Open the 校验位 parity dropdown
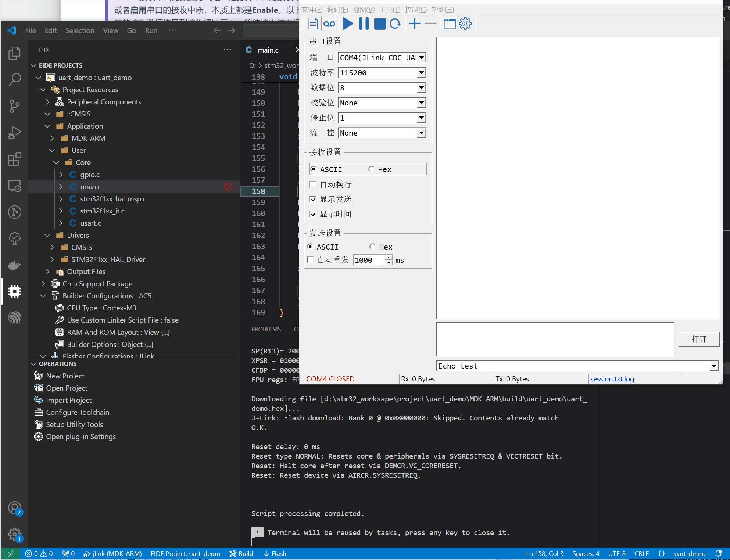This screenshot has width=730, height=560. (421, 103)
